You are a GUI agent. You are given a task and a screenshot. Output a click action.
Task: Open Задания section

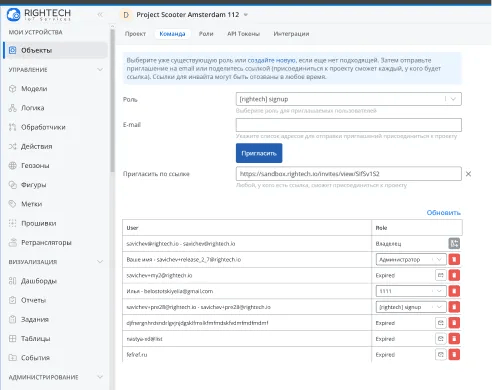click(35, 319)
